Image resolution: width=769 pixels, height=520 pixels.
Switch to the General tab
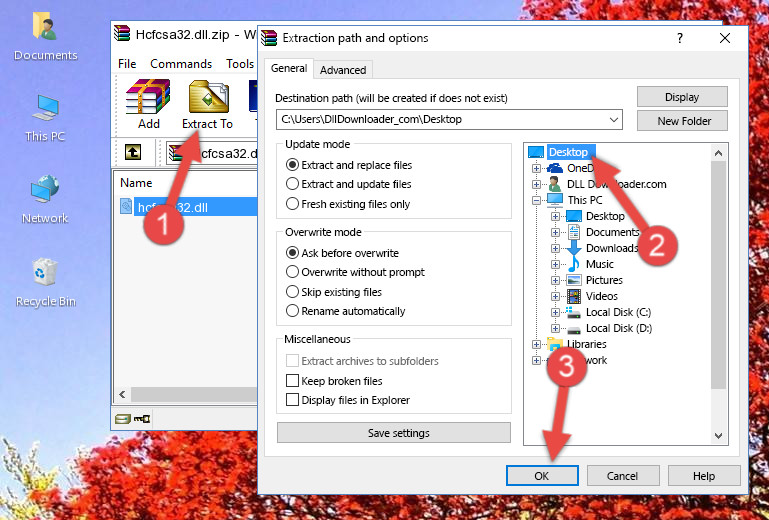[289, 68]
